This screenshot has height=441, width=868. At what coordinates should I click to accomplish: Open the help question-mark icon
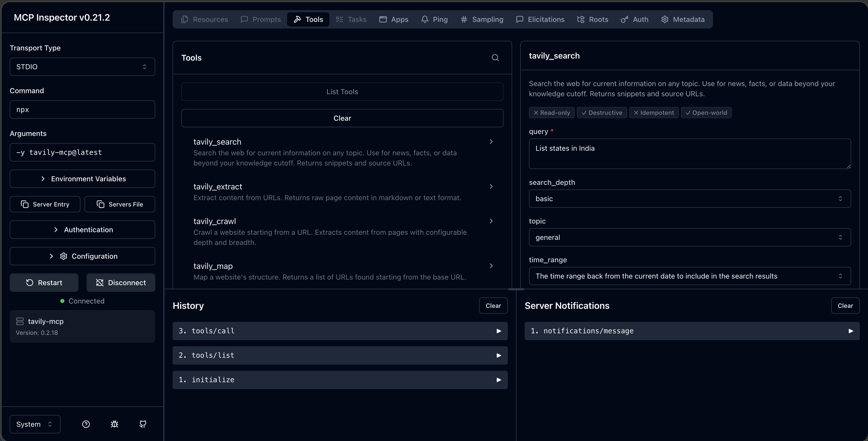pos(86,424)
